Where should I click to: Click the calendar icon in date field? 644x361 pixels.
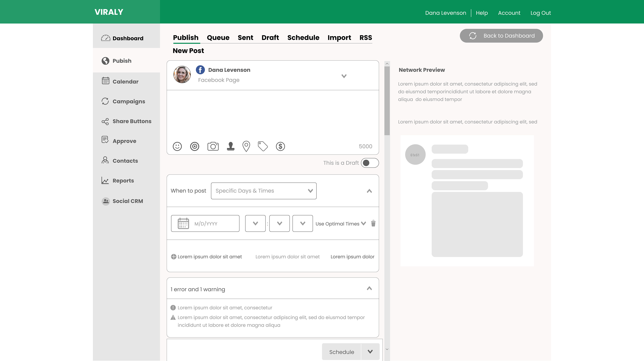tap(183, 223)
